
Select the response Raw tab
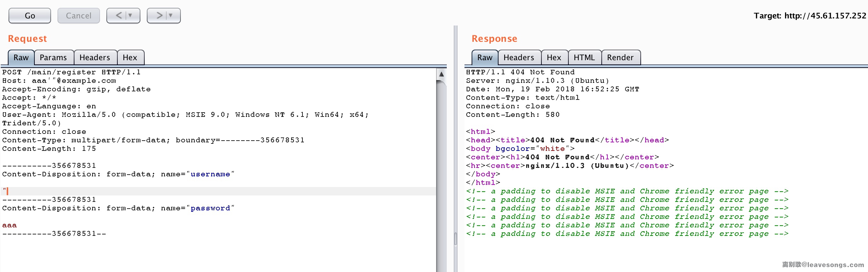pyautogui.click(x=484, y=57)
